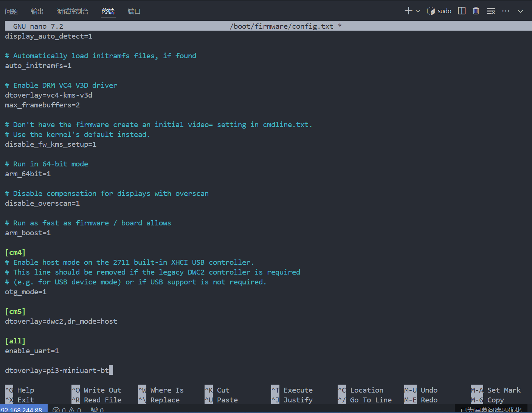
Task: Click the ^R Read File shortcut label
Action: [96, 400]
